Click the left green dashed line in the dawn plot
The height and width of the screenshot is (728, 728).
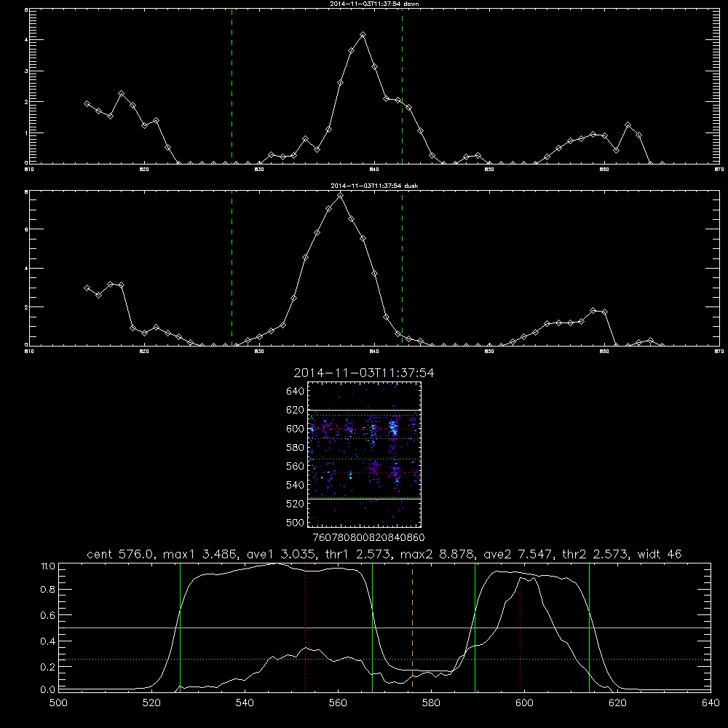point(232,86)
